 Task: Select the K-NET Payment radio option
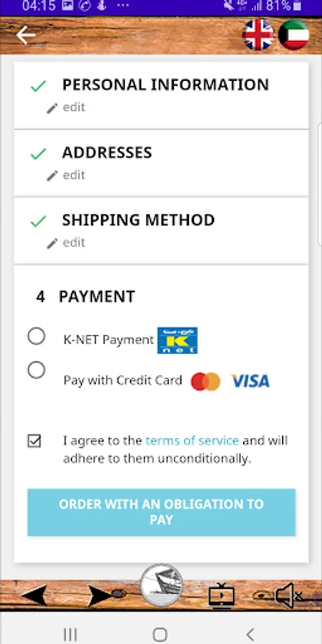pos(36,336)
